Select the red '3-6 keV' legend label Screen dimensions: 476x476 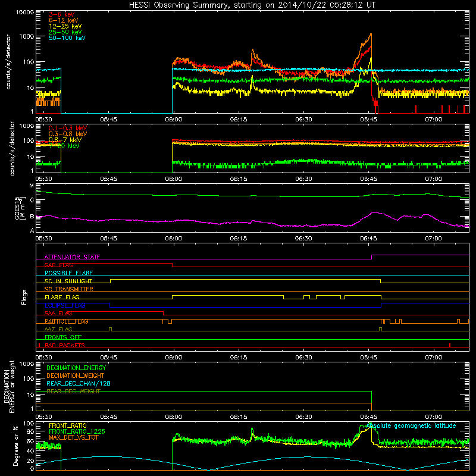[62, 14]
